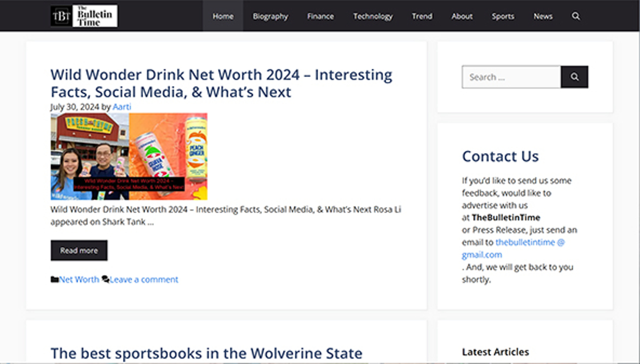Click the Net Worth category link

(79, 279)
